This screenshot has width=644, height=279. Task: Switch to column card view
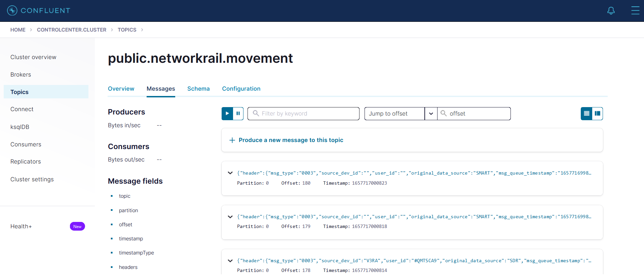coord(598,113)
